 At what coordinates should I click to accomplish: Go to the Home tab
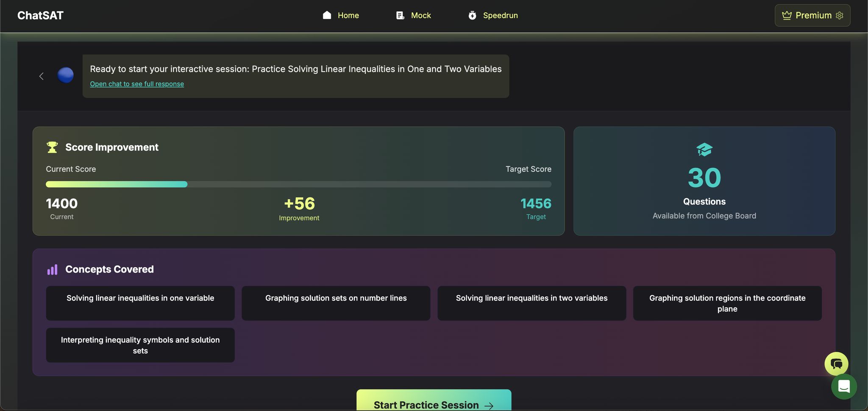click(348, 15)
